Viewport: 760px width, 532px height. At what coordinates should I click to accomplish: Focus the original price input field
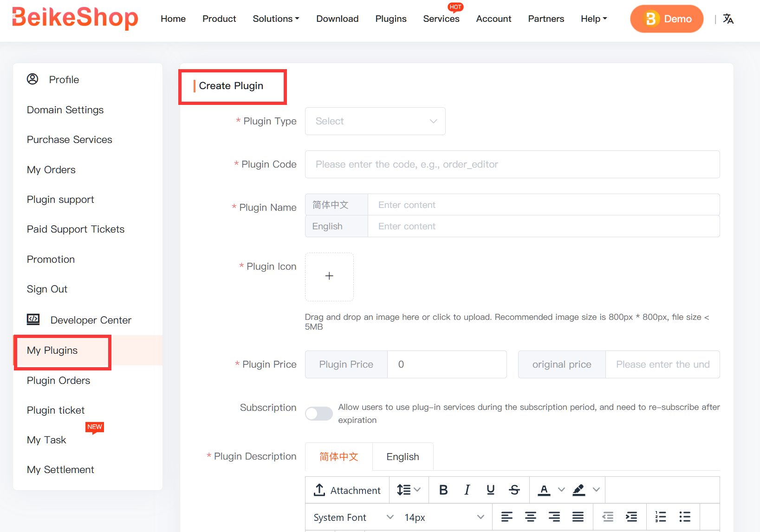tap(663, 364)
